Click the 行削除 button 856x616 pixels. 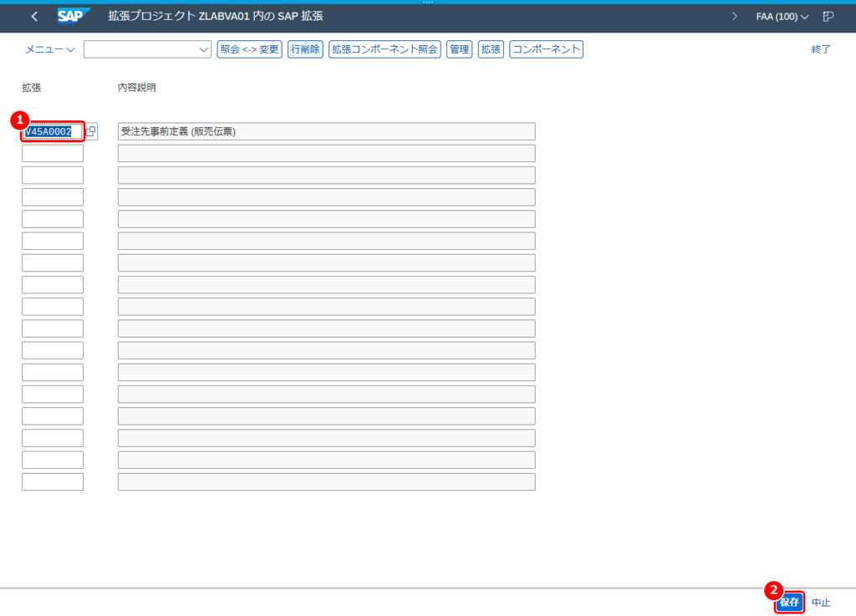pyautogui.click(x=305, y=49)
